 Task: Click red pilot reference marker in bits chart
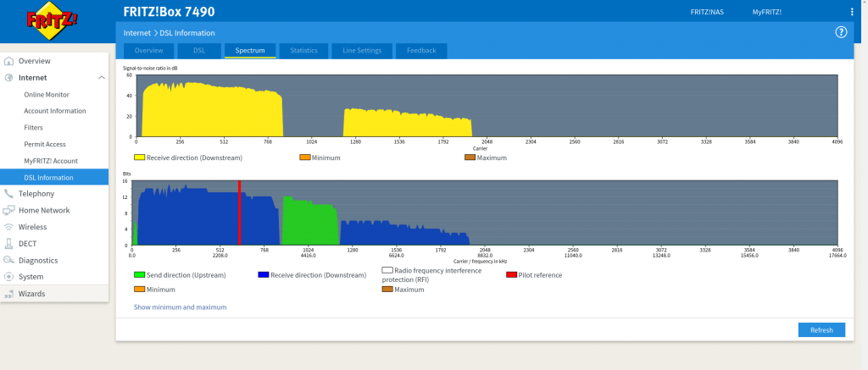click(240, 213)
